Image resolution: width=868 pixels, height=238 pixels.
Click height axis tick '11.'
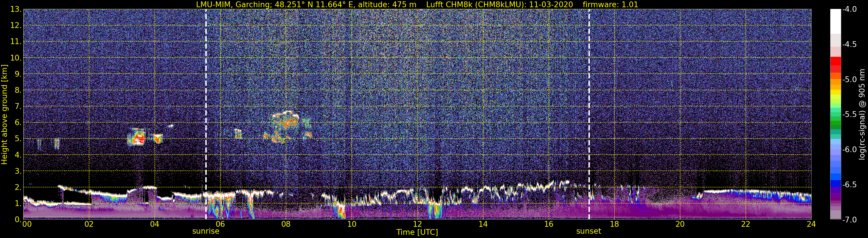pyautogui.click(x=16, y=41)
